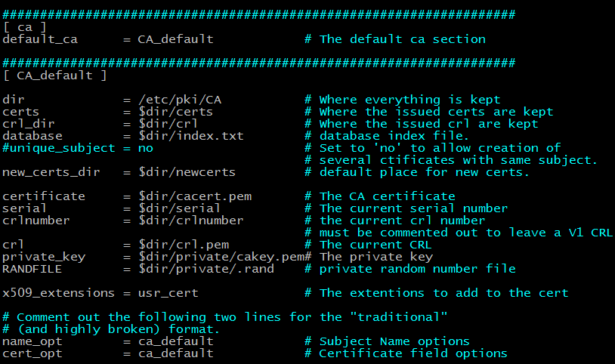Click the $dir/newcerts value
This screenshot has width=615, height=364.
[187, 172]
